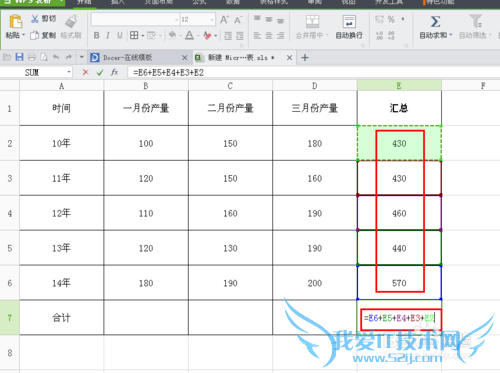Viewport: 500px width, 373px height.
Task: Expand the fill color dropdown arrow
Action: click(x=180, y=36)
